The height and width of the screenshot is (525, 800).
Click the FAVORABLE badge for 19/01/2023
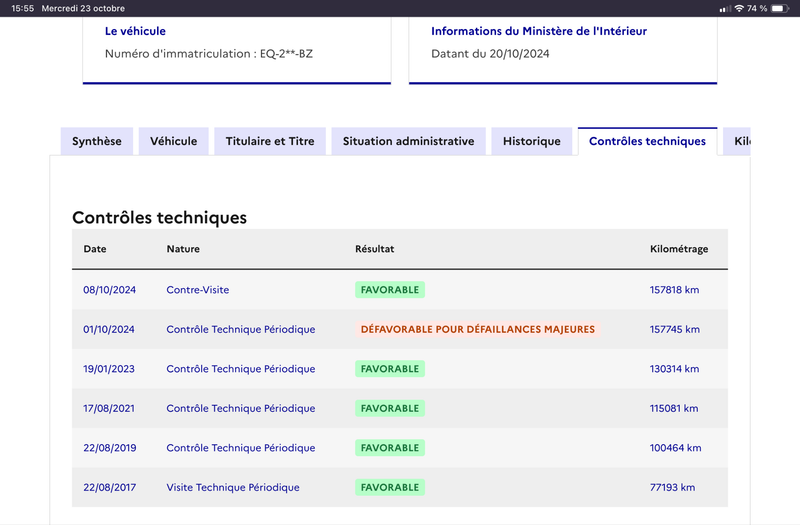click(390, 369)
